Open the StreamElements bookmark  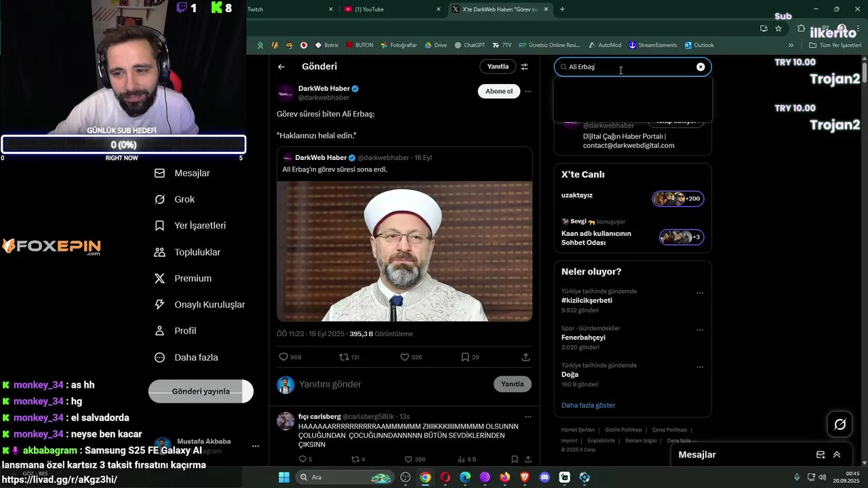point(652,45)
